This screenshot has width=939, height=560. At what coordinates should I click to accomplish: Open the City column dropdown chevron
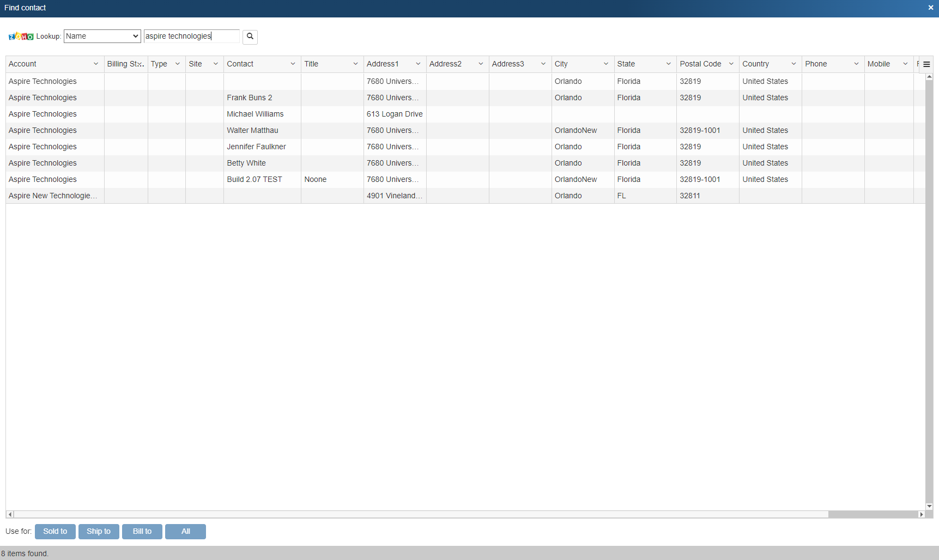coord(605,64)
